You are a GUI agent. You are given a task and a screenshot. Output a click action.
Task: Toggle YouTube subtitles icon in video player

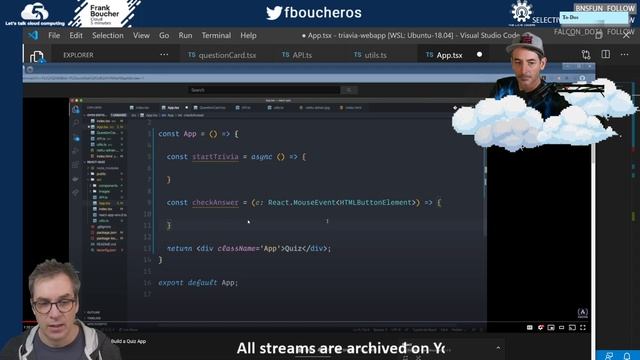coord(530,327)
